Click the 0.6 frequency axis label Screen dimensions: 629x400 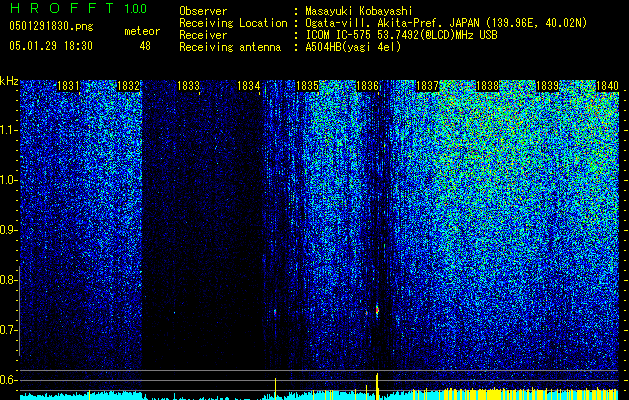click(x=8, y=380)
